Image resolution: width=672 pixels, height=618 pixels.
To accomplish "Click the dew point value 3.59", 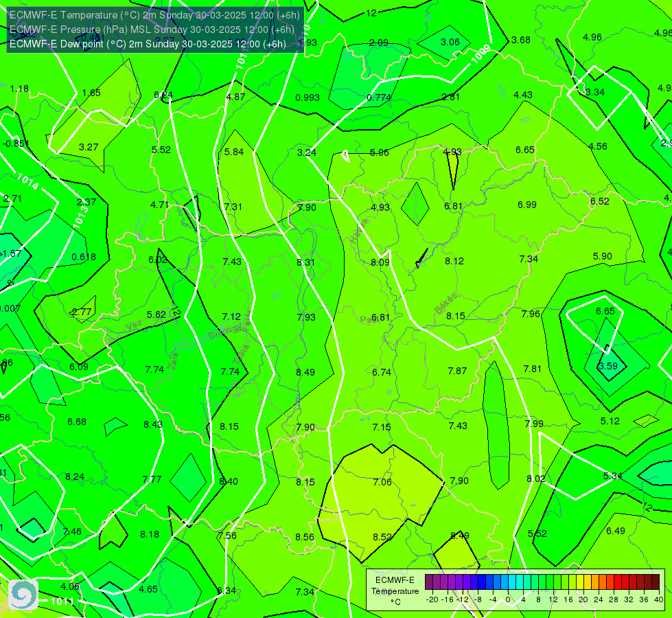I will (607, 366).
